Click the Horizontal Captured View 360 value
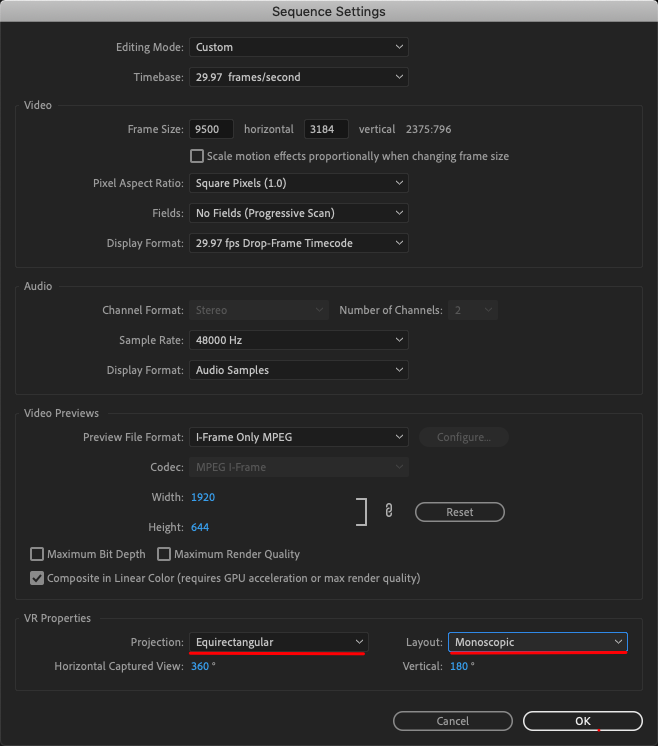Viewport: 658px width, 746px height. [200, 666]
